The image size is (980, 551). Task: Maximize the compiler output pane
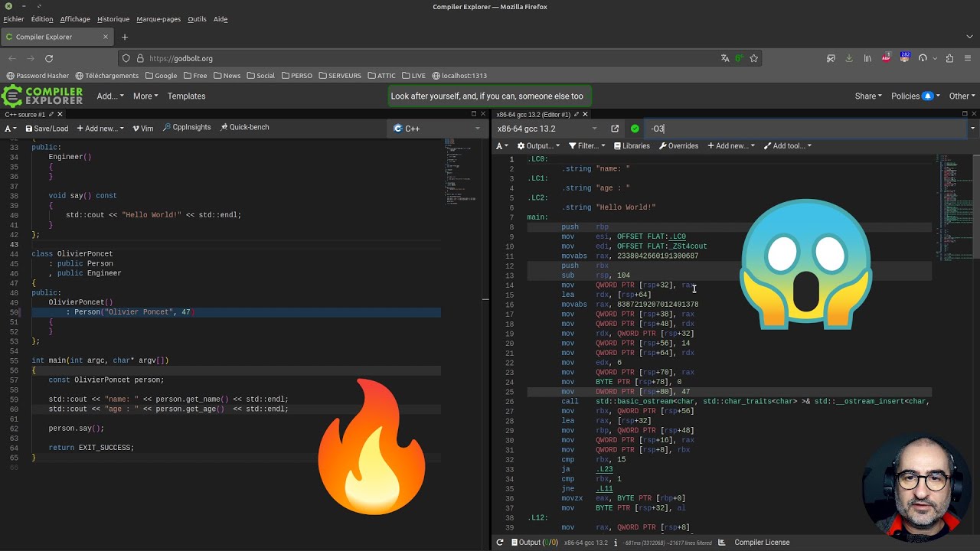pos(964,114)
